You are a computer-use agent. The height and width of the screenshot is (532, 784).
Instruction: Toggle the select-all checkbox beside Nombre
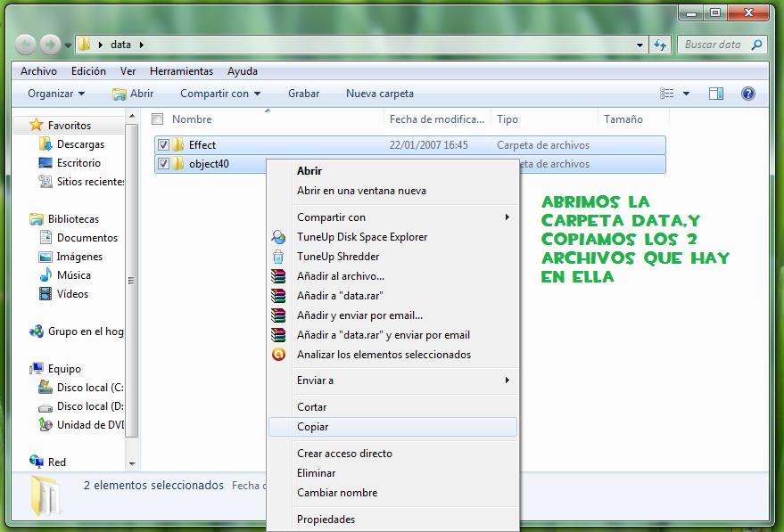[x=157, y=118]
